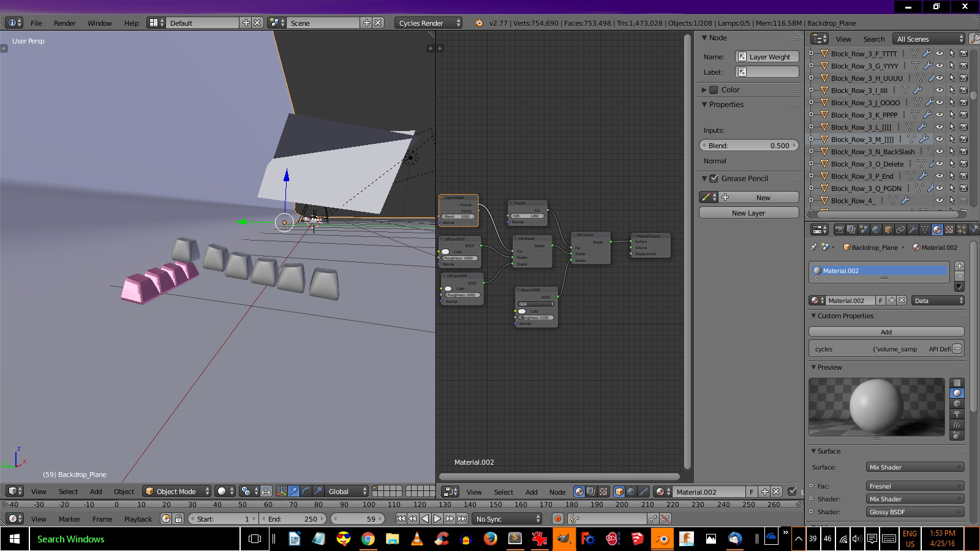Select Line Style shader type in node editor

[644, 492]
